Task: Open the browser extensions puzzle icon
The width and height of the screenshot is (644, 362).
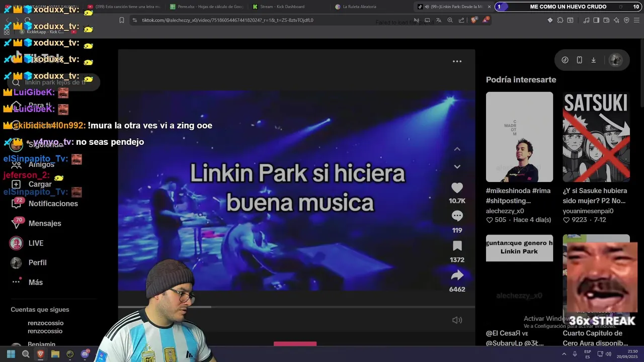Action: click(x=560, y=20)
